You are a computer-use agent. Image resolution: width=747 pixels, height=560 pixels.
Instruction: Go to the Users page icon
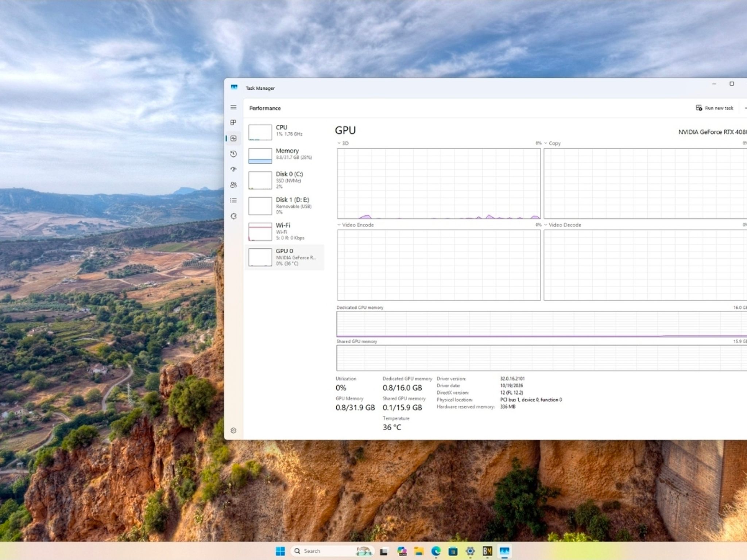(x=233, y=185)
